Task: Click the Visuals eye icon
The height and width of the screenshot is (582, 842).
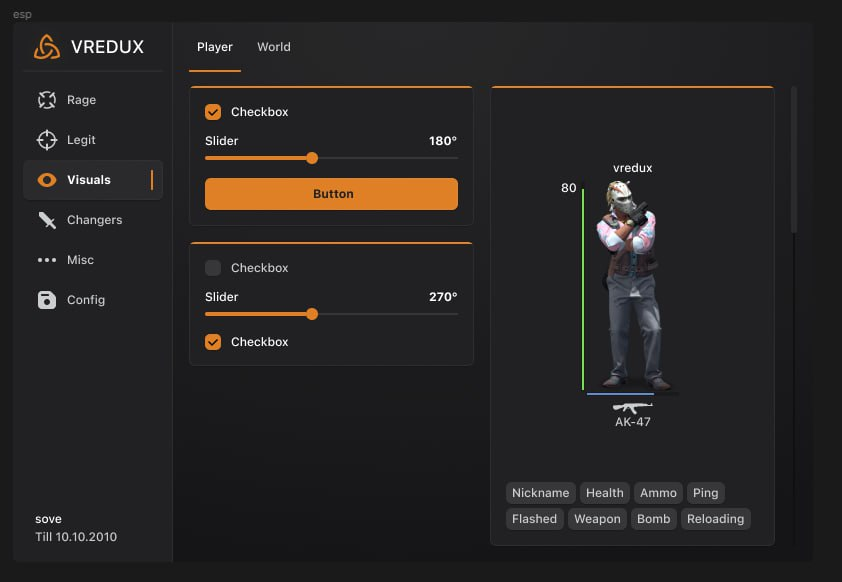Action: (47, 180)
